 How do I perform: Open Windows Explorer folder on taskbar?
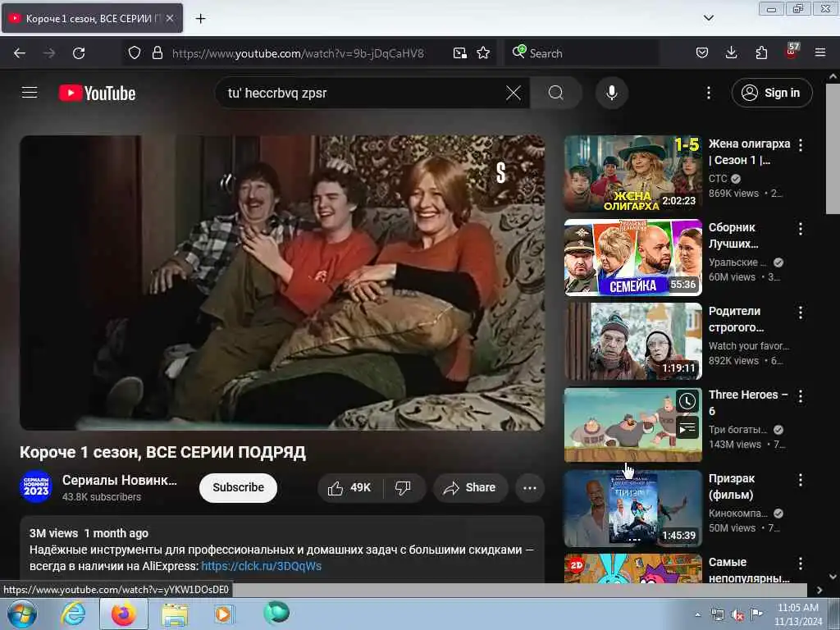(175, 614)
